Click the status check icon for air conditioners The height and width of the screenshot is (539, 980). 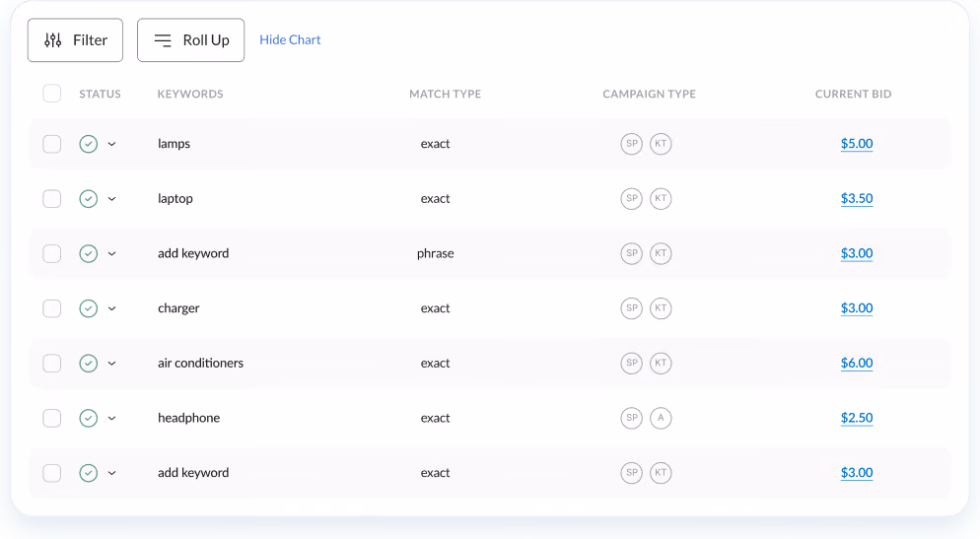[89, 363]
